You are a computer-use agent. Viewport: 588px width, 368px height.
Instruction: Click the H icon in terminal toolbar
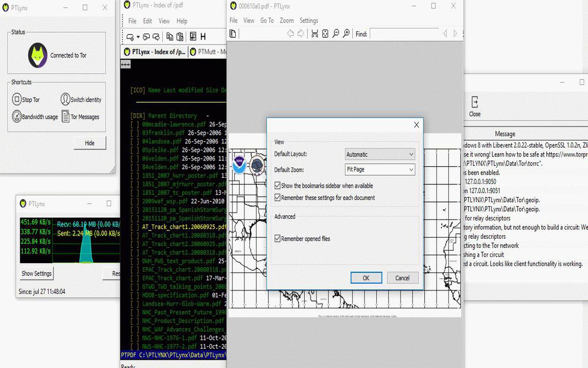[203, 37]
